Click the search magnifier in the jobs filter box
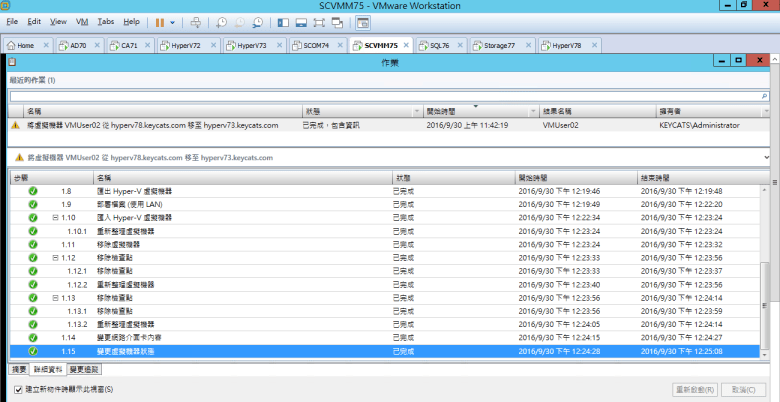The image size is (780, 402). click(764, 97)
